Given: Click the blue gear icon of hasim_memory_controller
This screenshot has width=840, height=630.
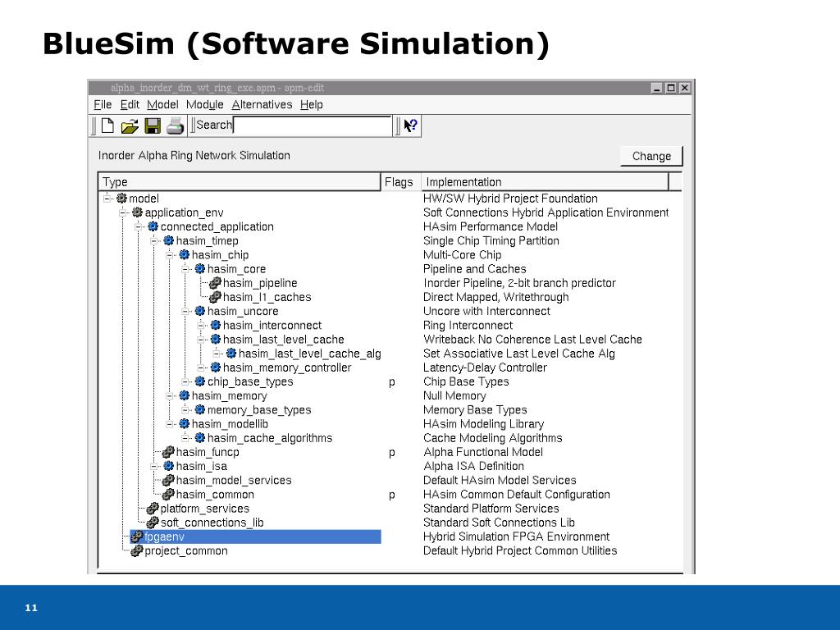Looking at the screenshot, I should click(x=216, y=367).
